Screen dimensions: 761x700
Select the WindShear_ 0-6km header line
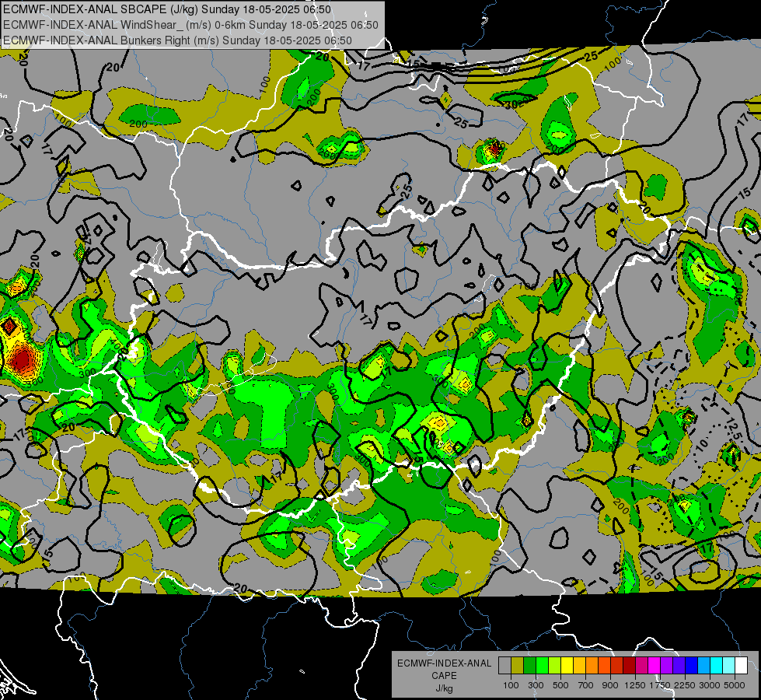190,25
